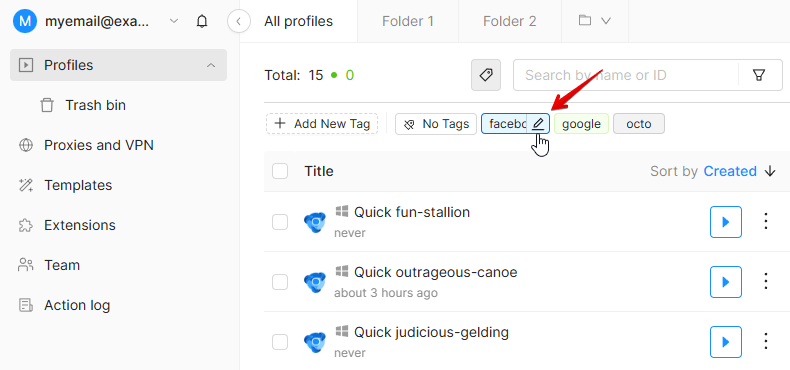The height and width of the screenshot is (370, 790).
Task: Switch to the All profiles tab
Action: pos(299,21)
